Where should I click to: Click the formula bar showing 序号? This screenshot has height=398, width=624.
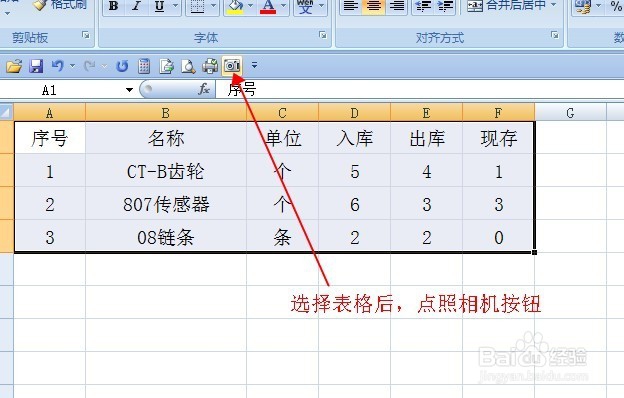[x=420, y=90]
